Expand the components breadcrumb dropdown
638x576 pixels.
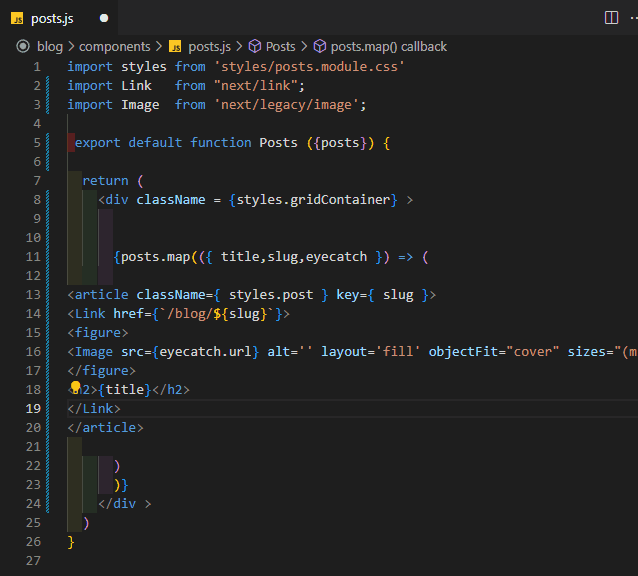pos(115,47)
